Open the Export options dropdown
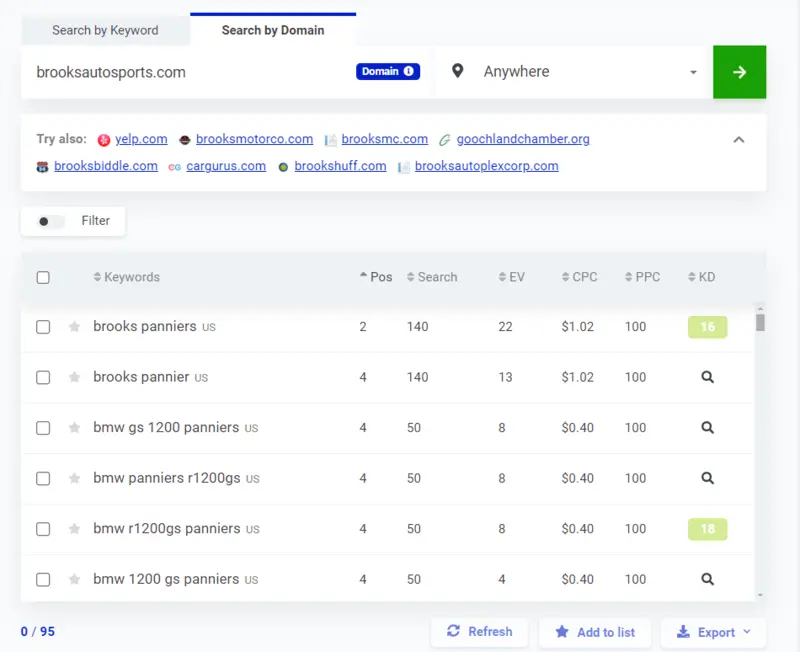Screen dimensions: 800x652 (x=713, y=632)
